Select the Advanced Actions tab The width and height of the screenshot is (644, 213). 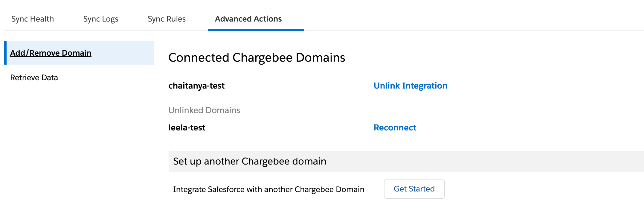pos(248,19)
